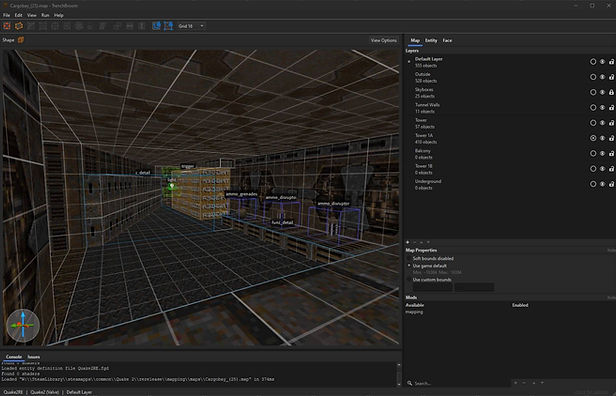Switch to the Issues tab

(34, 357)
